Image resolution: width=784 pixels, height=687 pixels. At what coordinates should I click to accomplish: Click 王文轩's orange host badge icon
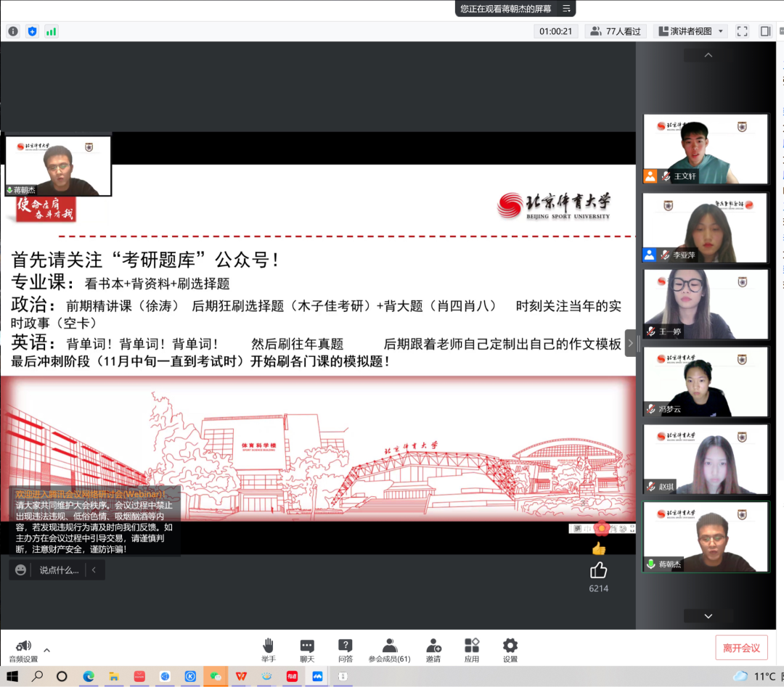(650, 176)
